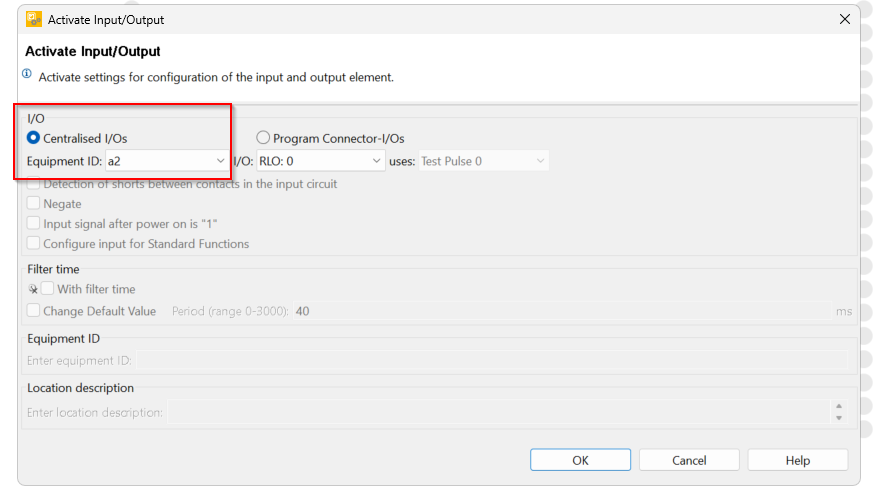Click the Location description group label

tap(80, 388)
